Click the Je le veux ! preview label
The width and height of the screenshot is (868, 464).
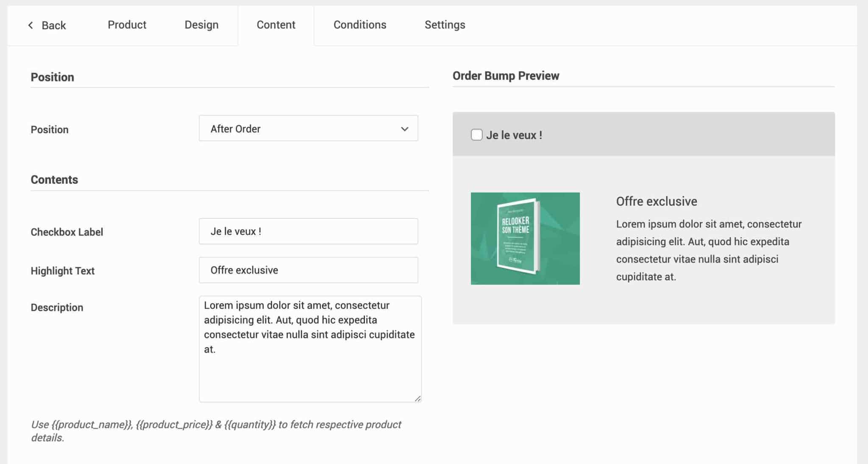coord(514,135)
